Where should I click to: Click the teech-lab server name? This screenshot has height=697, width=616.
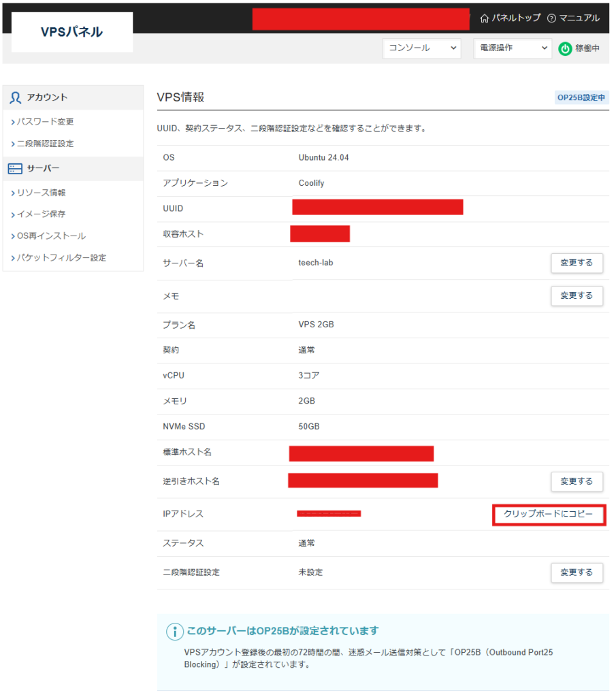pos(316,263)
